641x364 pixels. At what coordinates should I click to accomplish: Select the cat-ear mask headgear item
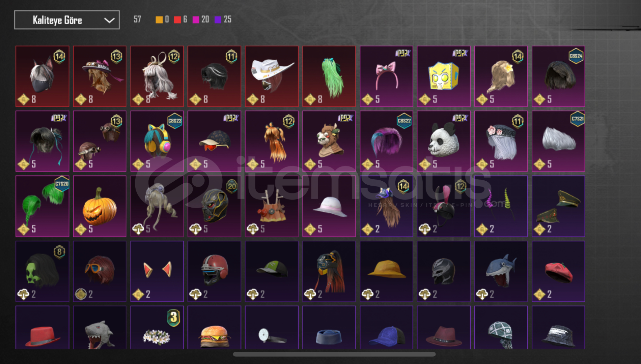tap(42, 77)
